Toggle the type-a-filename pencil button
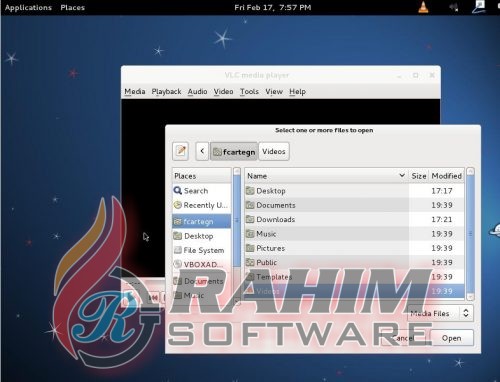The height and width of the screenshot is (382, 500). [x=181, y=151]
